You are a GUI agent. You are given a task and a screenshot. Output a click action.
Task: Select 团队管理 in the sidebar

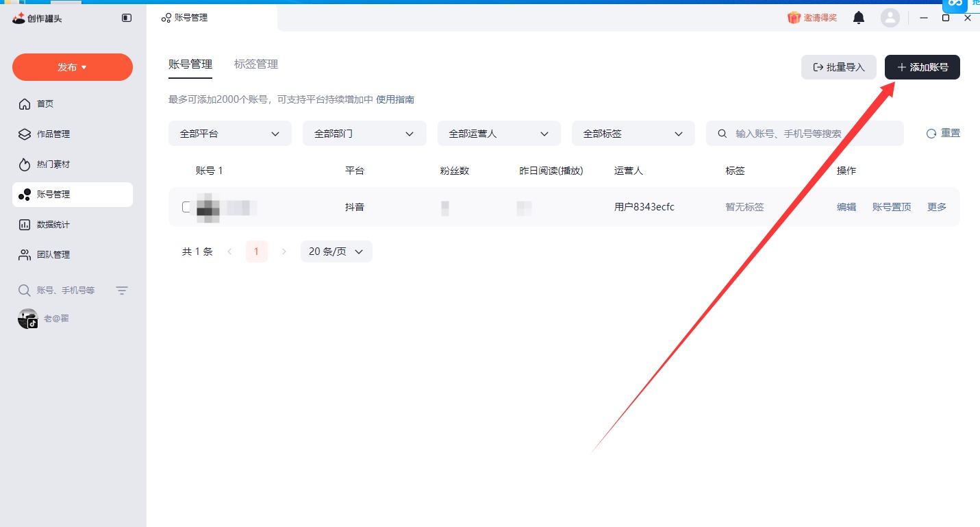pyautogui.click(x=55, y=254)
